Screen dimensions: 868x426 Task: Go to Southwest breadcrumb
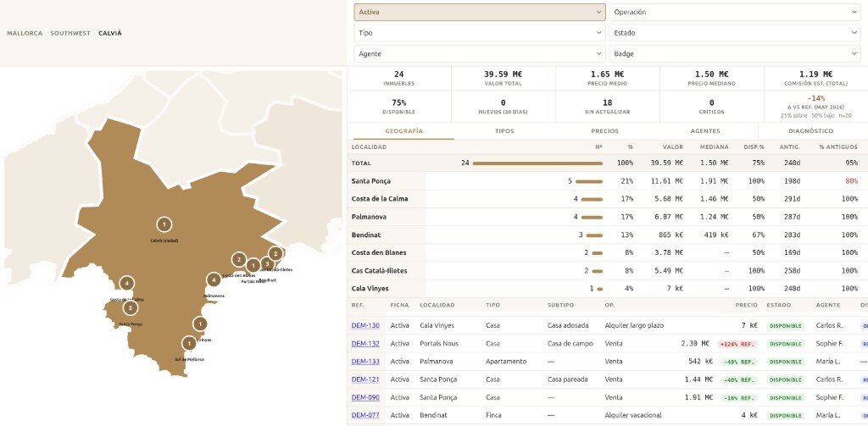[x=70, y=33]
